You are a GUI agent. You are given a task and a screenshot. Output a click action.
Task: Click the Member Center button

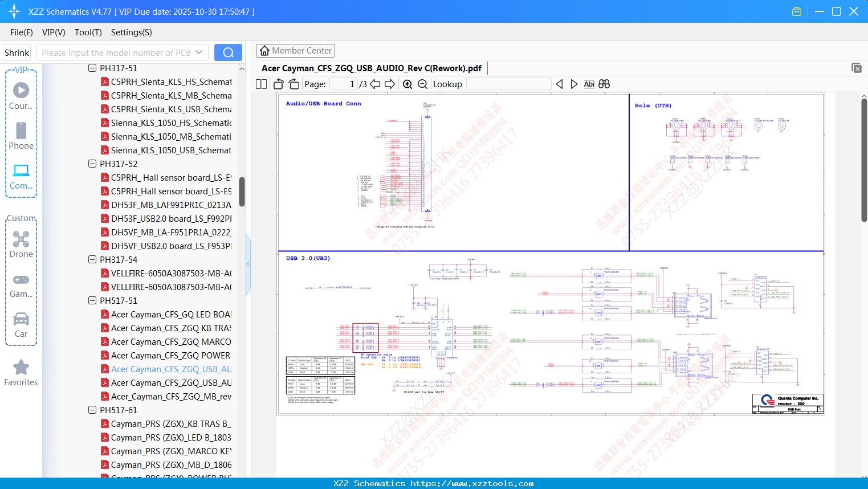295,51
